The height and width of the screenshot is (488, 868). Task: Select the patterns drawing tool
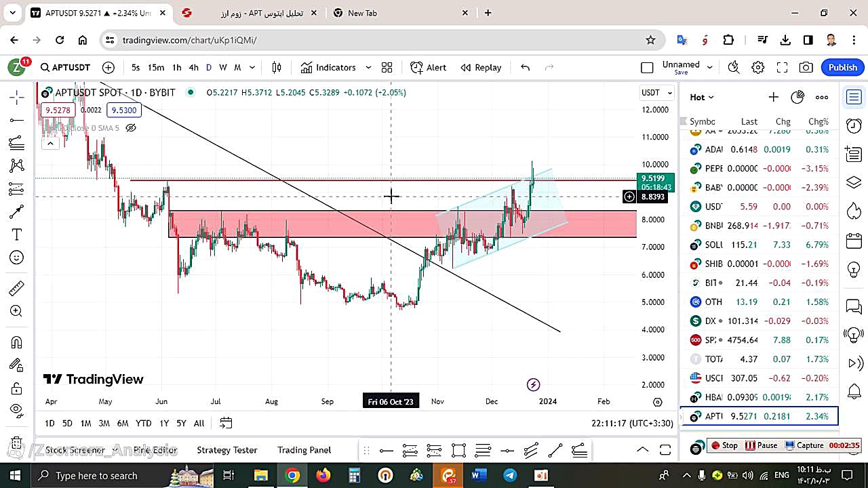pos(16,165)
